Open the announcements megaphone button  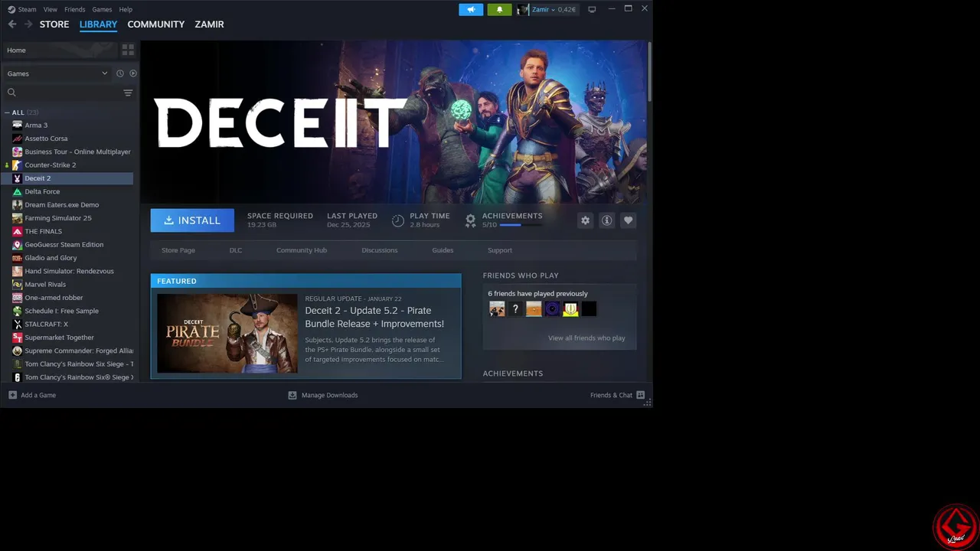[x=471, y=9]
